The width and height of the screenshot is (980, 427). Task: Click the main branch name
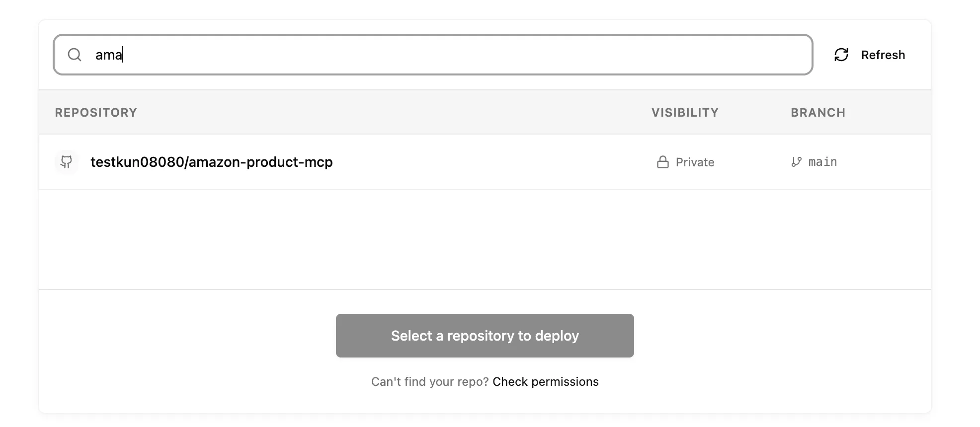tap(822, 162)
